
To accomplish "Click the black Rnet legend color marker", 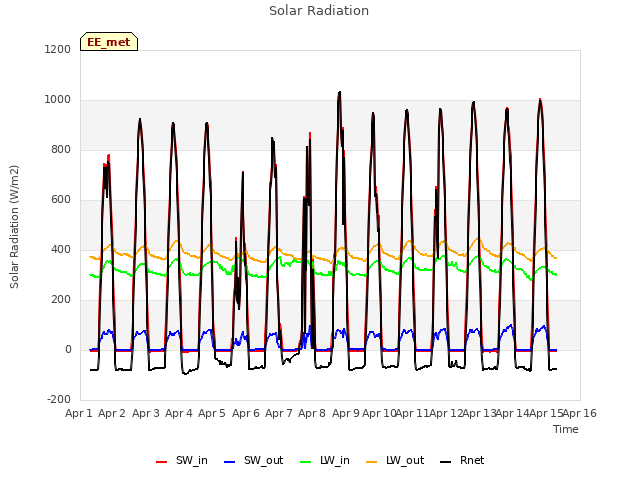I will pyautogui.click(x=446, y=462).
